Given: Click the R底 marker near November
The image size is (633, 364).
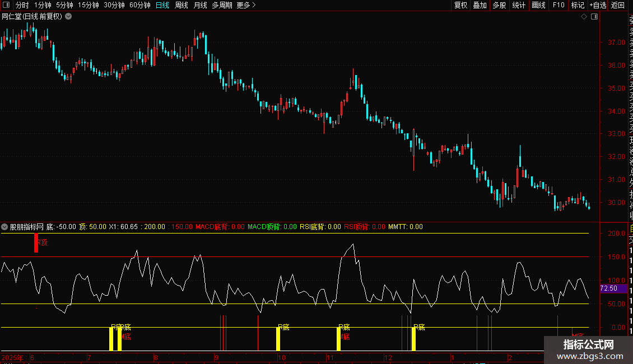Looking at the screenshot, I should click(345, 327).
